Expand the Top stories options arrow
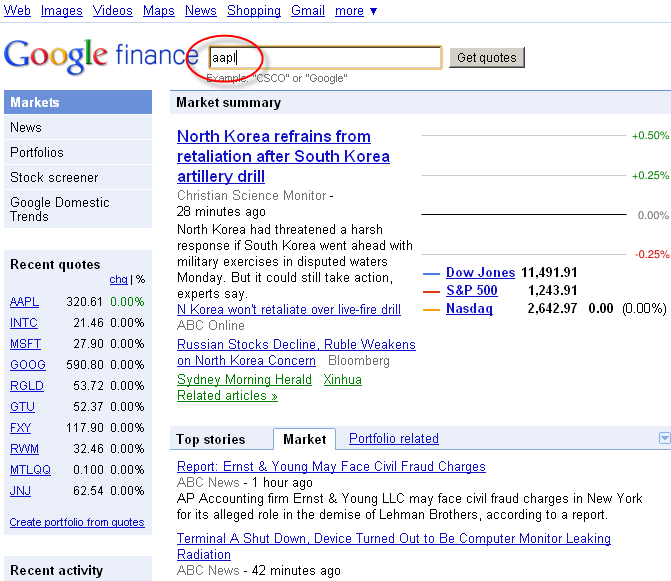Image resolution: width=671 pixels, height=581 pixels. 665,438
